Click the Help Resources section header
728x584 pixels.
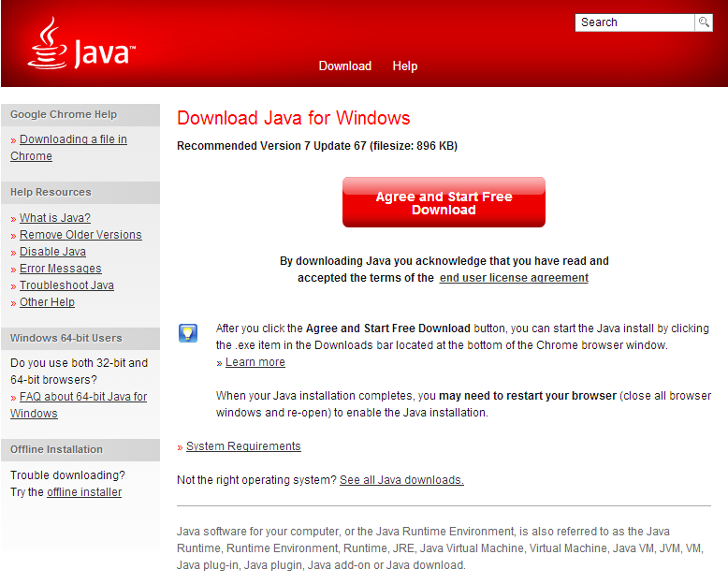pos(80,192)
